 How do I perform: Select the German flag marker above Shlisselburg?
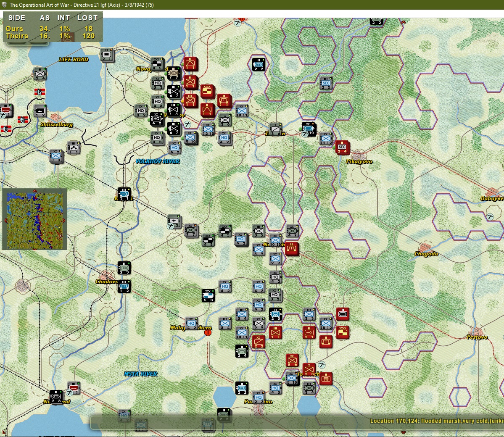(40, 92)
